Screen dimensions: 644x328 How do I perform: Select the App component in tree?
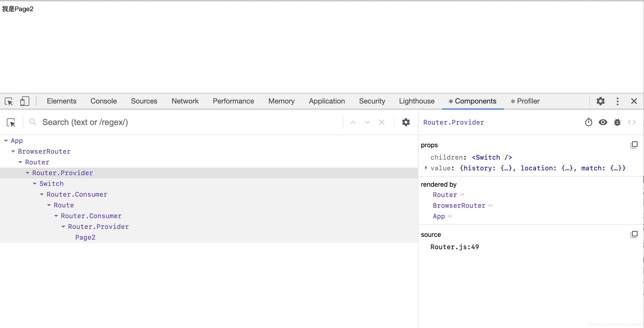point(17,141)
